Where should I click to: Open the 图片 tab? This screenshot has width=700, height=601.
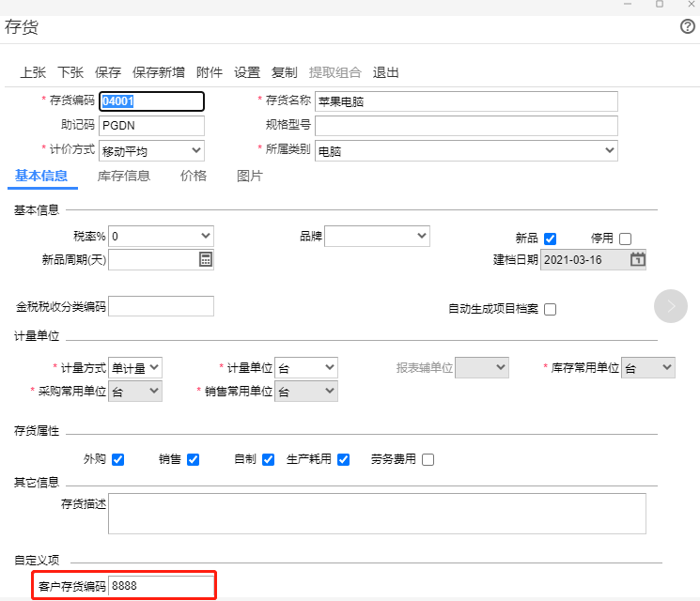coord(250,176)
